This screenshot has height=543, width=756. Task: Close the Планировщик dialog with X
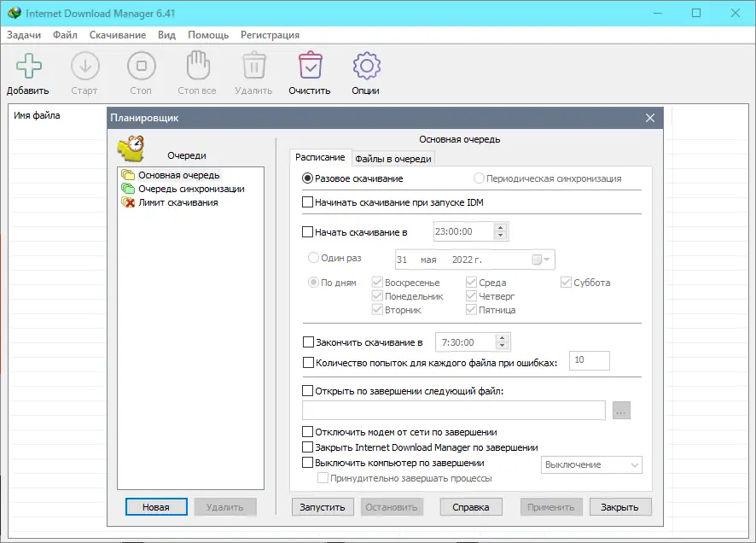(x=650, y=118)
